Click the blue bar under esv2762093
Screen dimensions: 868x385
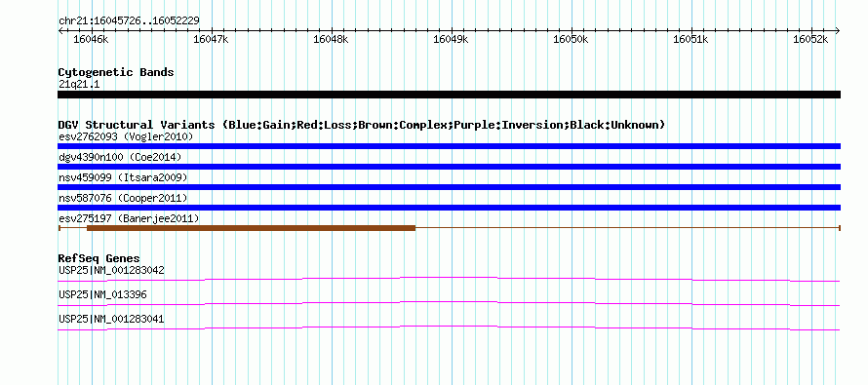tap(449, 146)
